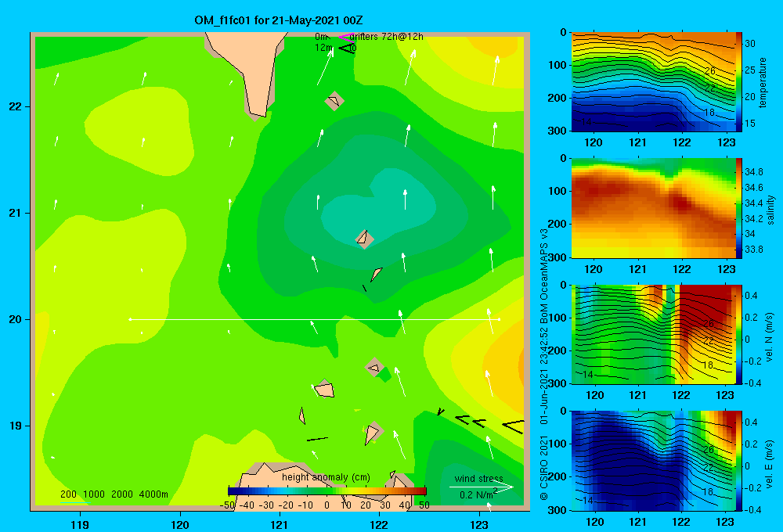
Task: Select the 'vel. E (m/s)' axis label
Action: [769, 464]
